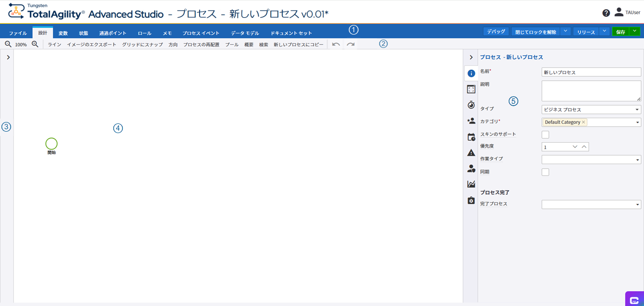Open the exception warning triangle icon
The width and height of the screenshot is (644, 306).
[471, 153]
